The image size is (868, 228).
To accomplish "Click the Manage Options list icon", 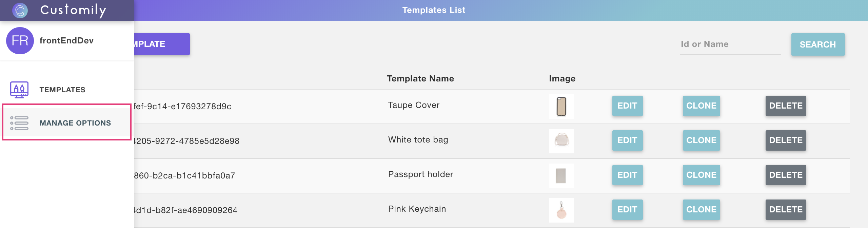I will tap(19, 123).
